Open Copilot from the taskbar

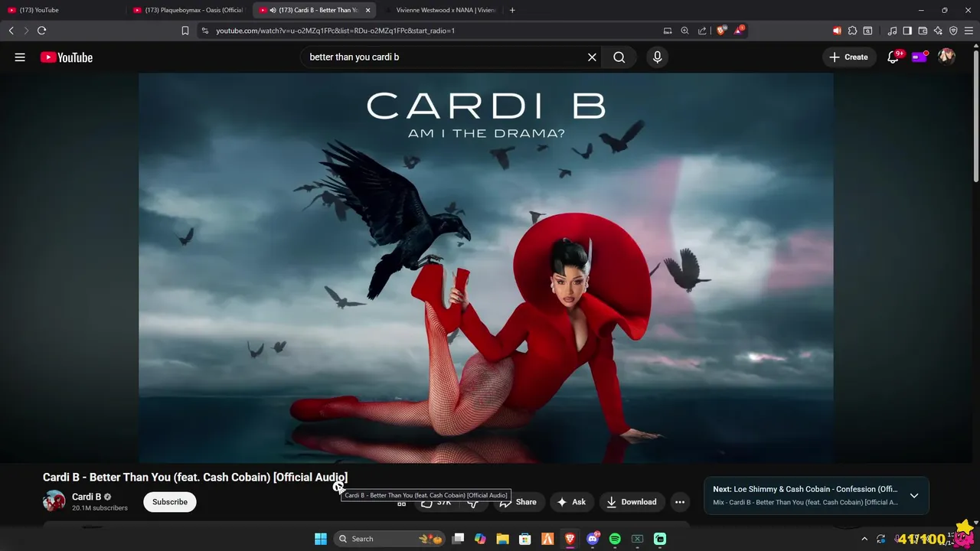[480, 539]
